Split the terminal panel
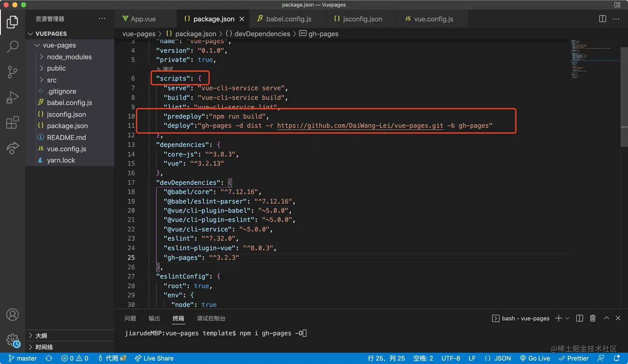This screenshot has height=364, width=628. tap(580, 318)
